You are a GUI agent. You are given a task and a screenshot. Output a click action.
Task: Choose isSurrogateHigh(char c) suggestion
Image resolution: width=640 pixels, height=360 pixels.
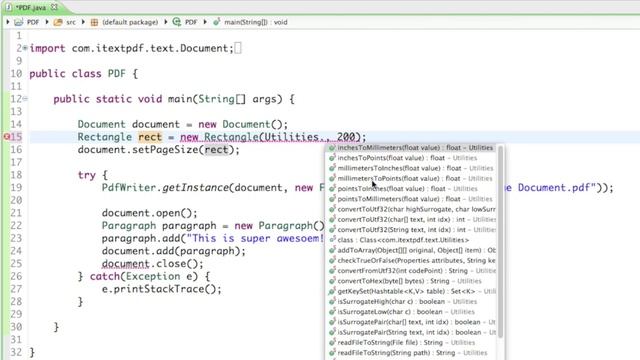(x=412, y=302)
